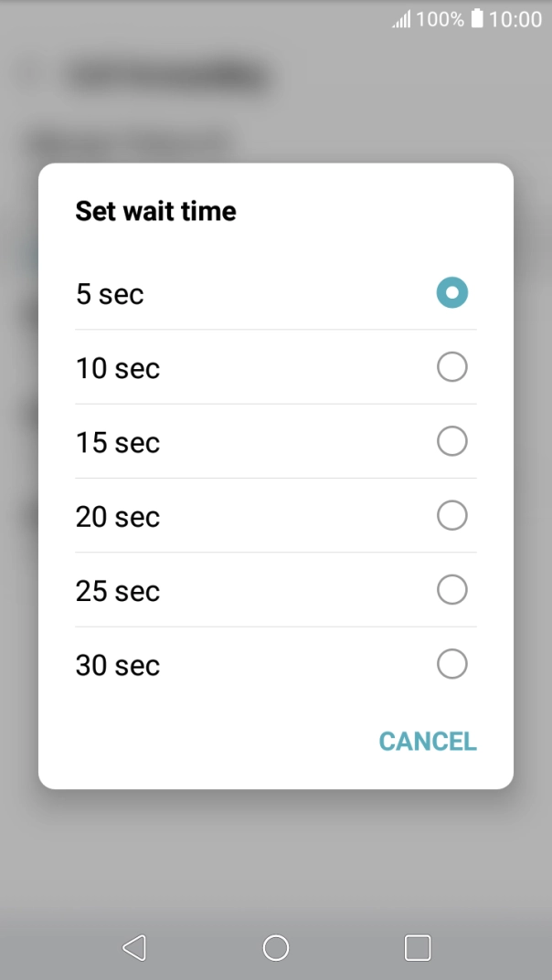The height and width of the screenshot is (980, 552).
Task: Tap the 5 sec label text
Action: [x=110, y=293]
